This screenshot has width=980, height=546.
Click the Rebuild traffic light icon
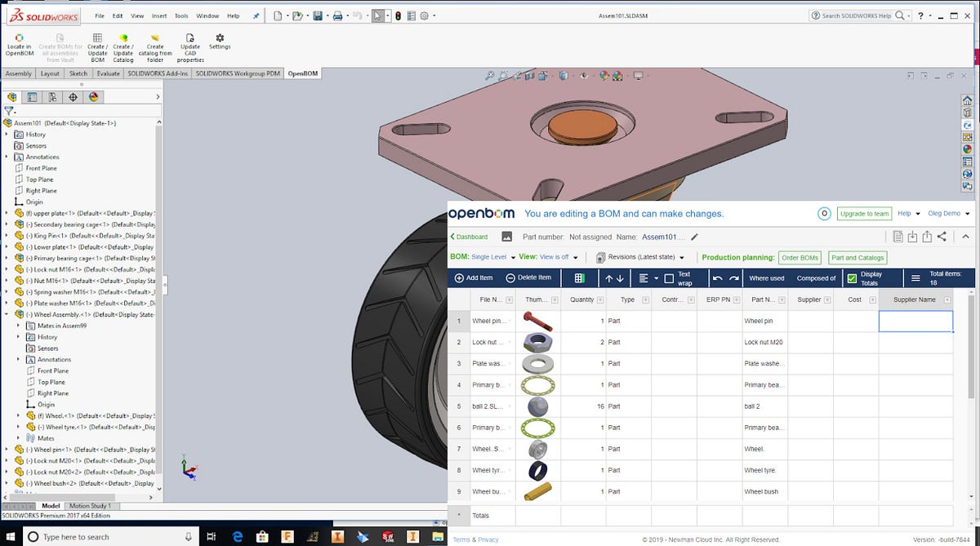click(398, 16)
